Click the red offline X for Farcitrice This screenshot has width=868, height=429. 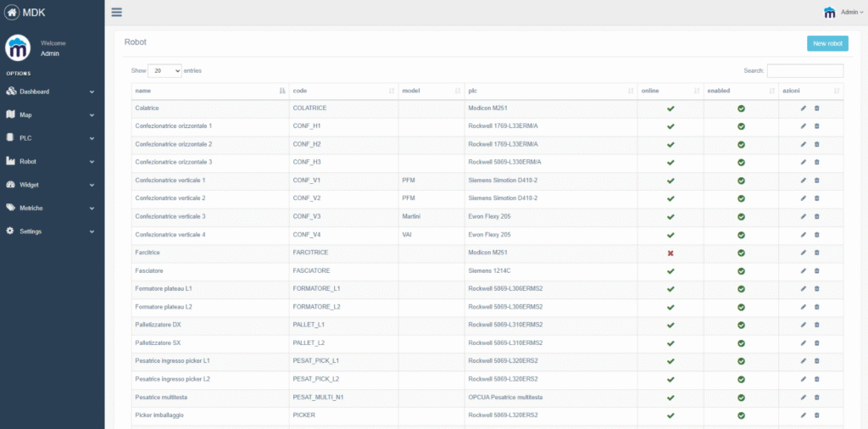pos(670,253)
